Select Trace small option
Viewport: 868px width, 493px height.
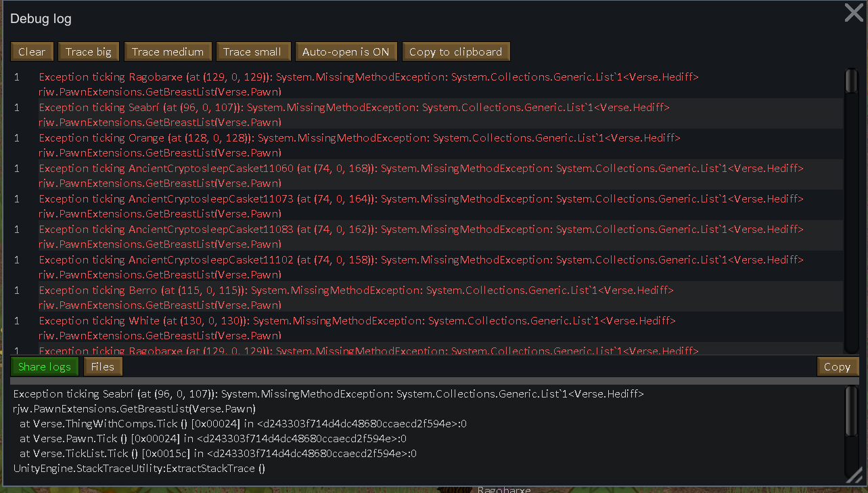point(252,51)
